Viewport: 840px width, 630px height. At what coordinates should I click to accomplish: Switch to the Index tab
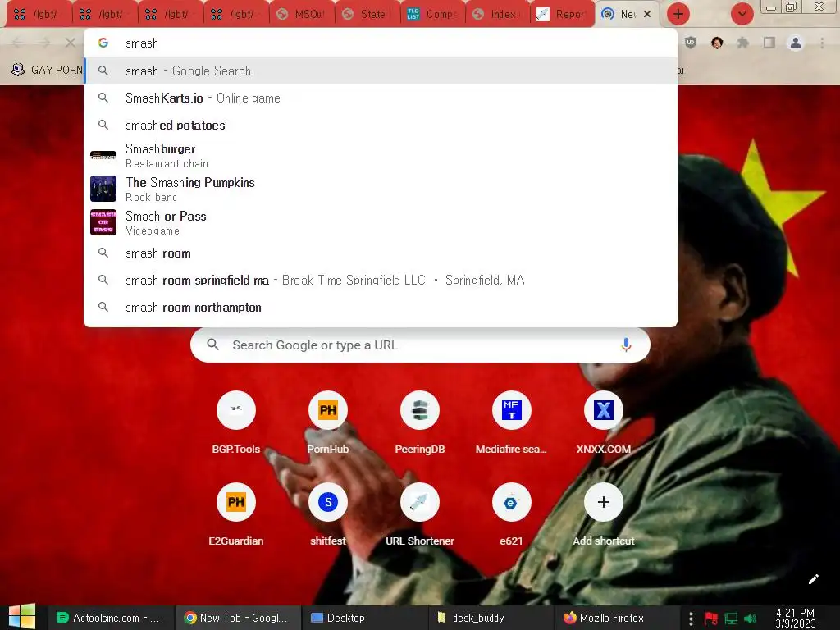pyautogui.click(x=498, y=15)
